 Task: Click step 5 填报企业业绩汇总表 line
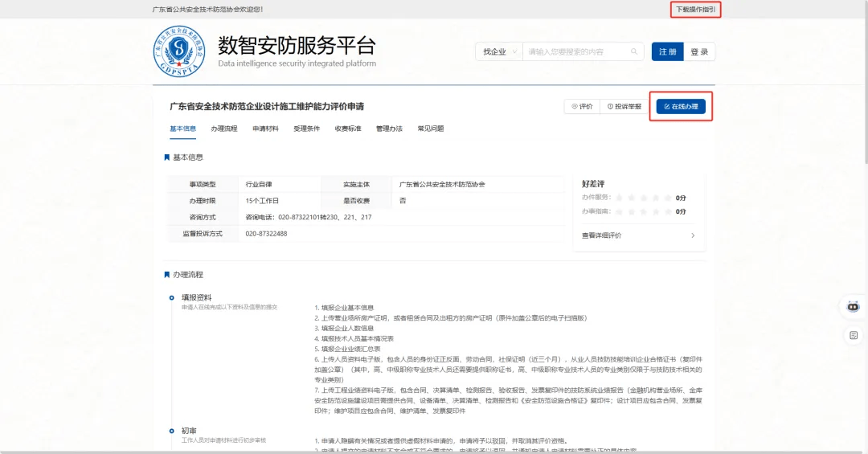[x=348, y=349]
